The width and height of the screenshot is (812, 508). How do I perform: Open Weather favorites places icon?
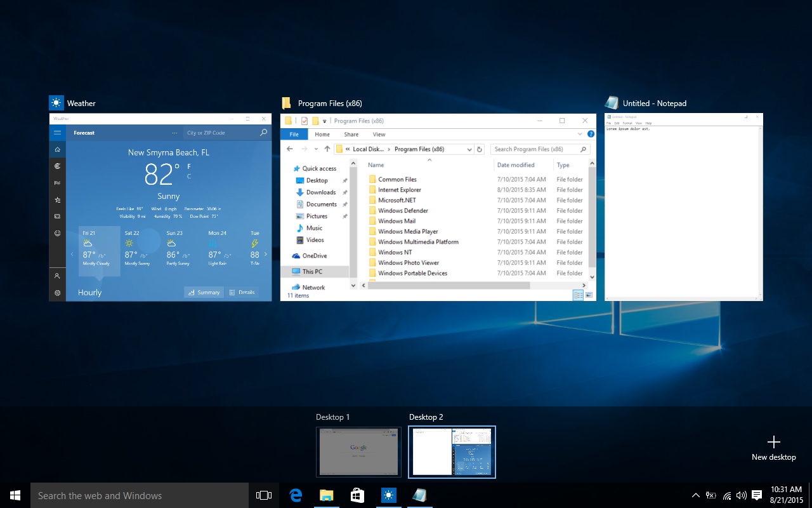coord(57,199)
